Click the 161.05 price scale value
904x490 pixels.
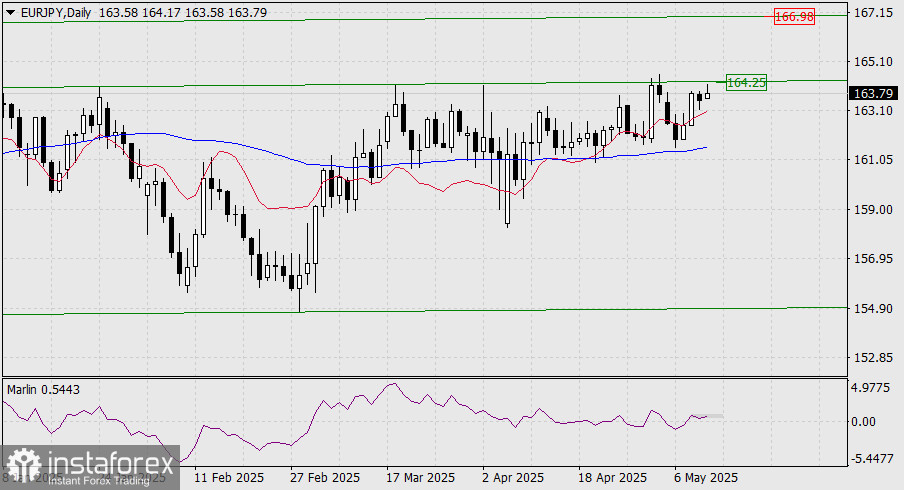click(x=873, y=160)
